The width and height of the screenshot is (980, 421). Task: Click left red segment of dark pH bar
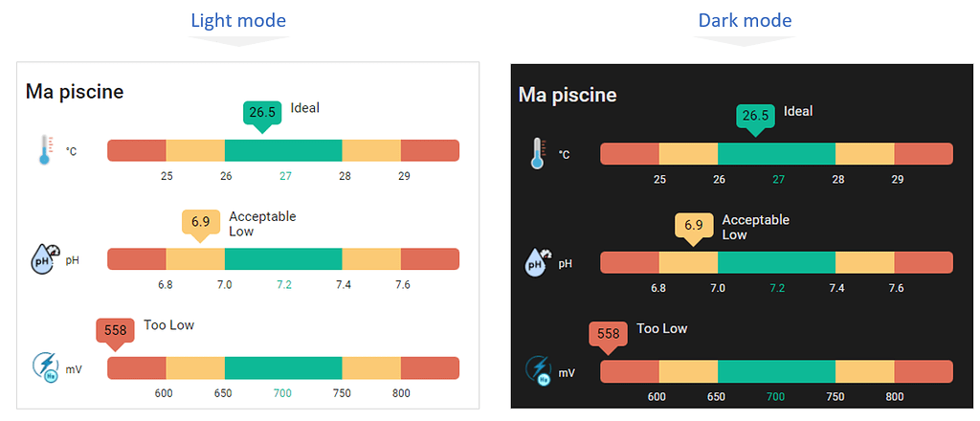pos(630,262)
